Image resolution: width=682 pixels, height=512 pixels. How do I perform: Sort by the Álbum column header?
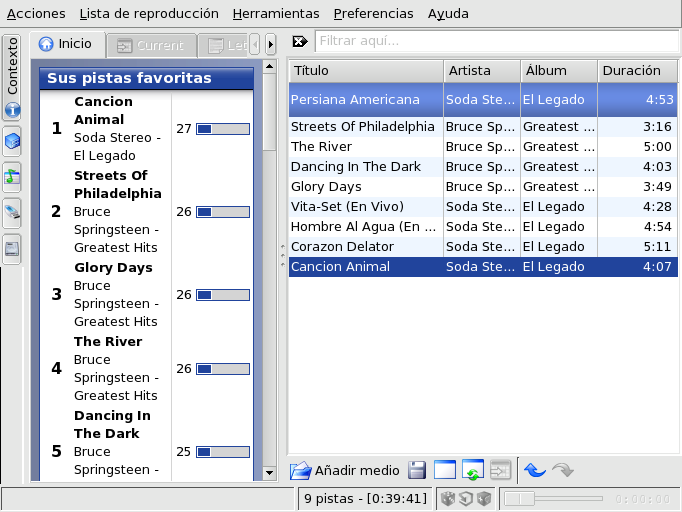[x=559, y=71]
